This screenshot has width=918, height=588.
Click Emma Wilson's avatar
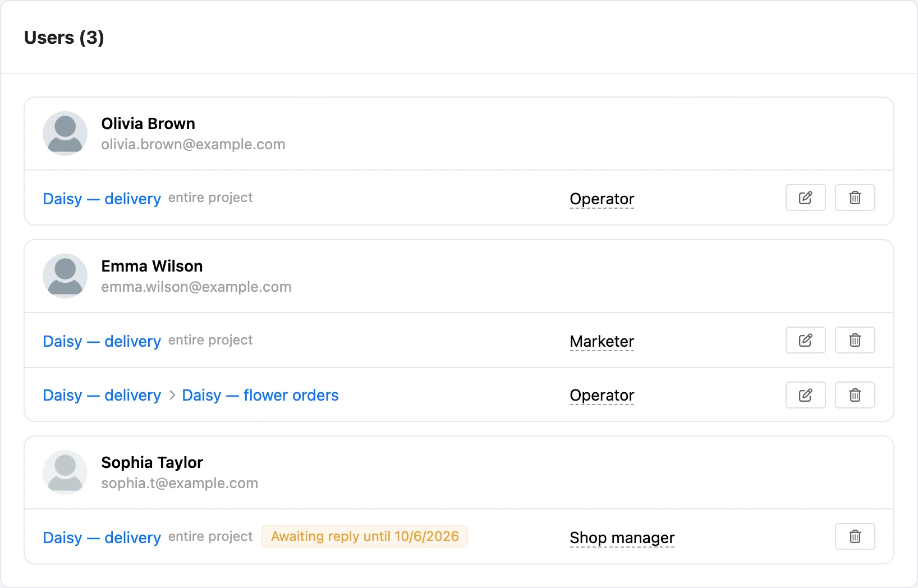coord(65,276)
